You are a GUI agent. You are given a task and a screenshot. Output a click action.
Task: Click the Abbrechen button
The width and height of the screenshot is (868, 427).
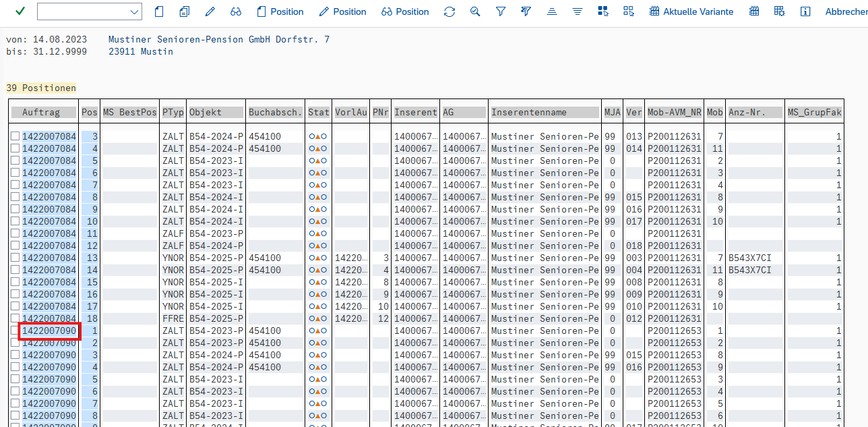[x=846, y=11]
